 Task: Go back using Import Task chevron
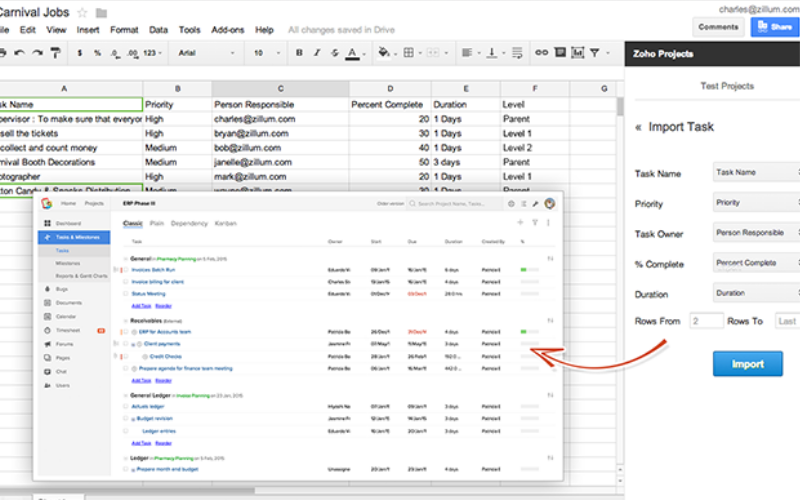[x=638, y=128]
